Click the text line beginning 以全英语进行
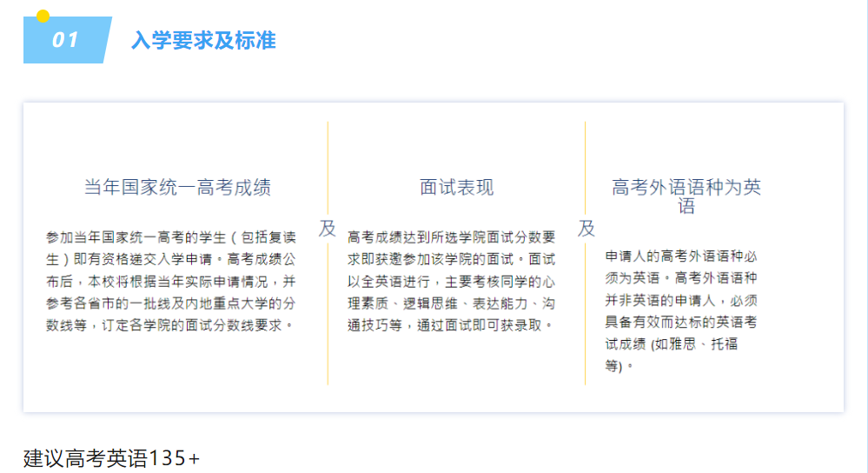Screen dimensions: 868x473 tap(451, 282)
